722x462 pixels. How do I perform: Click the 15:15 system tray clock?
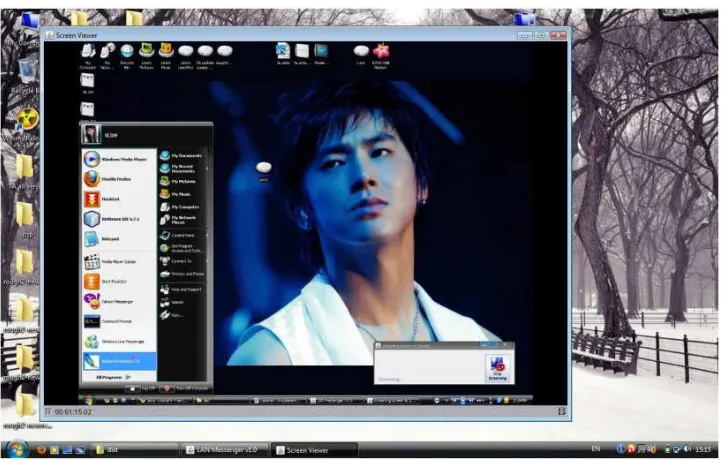703,449
